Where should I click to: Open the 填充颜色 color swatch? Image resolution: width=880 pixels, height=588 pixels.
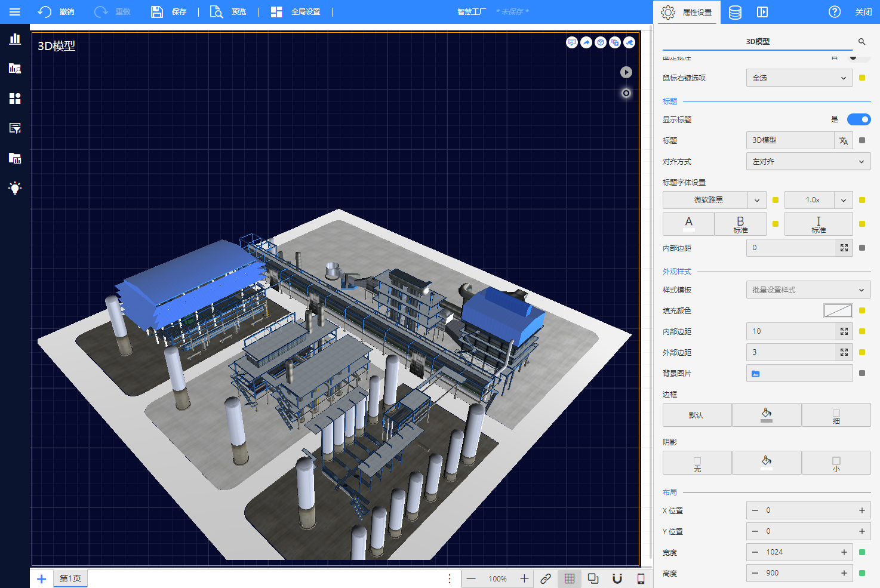click(x=838, y=310)
